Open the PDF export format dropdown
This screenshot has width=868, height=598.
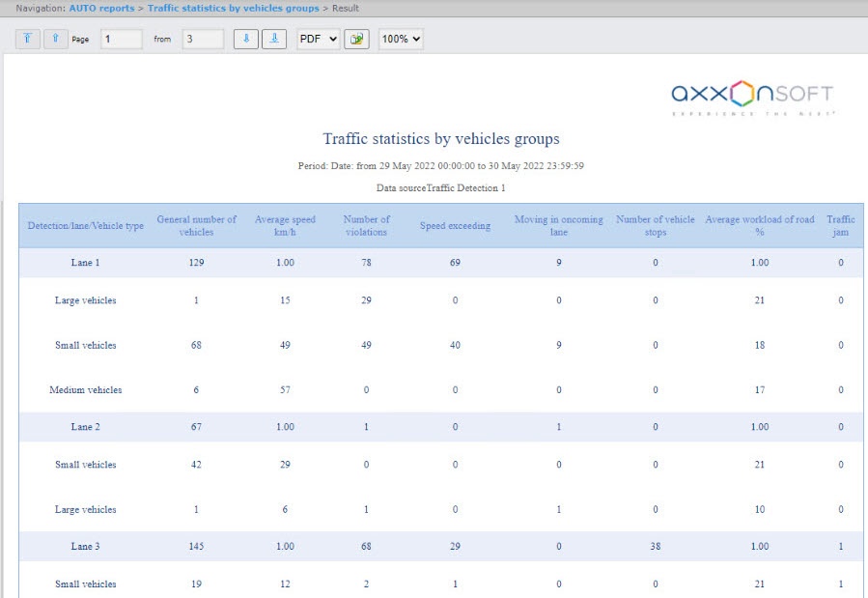click(x=318, y=40)
